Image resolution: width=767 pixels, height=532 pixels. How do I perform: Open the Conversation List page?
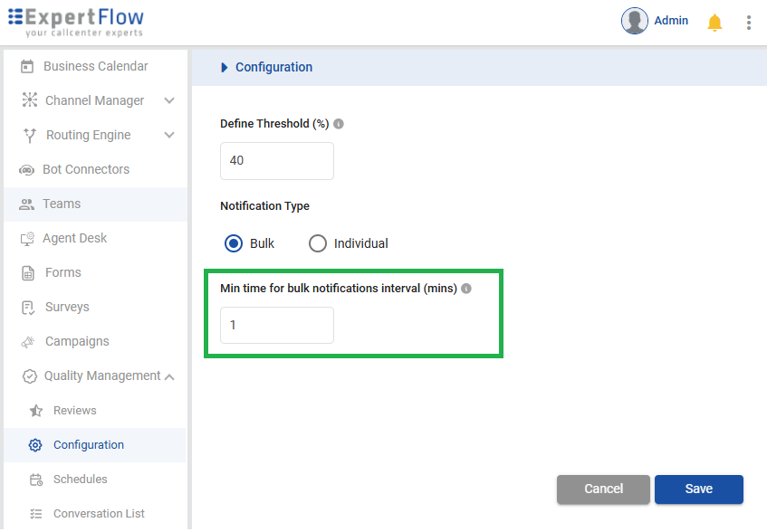(99, 514)
